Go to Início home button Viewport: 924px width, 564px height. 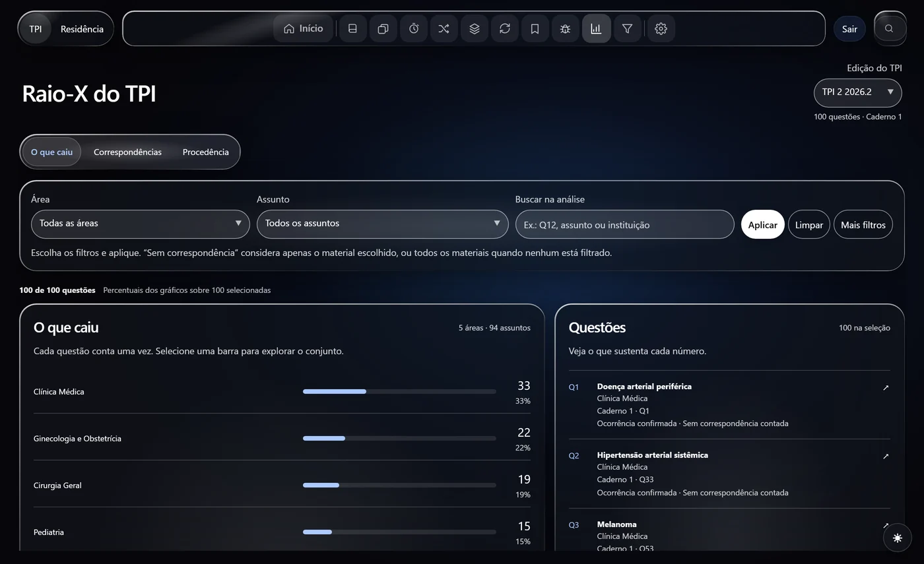point(304,28)
